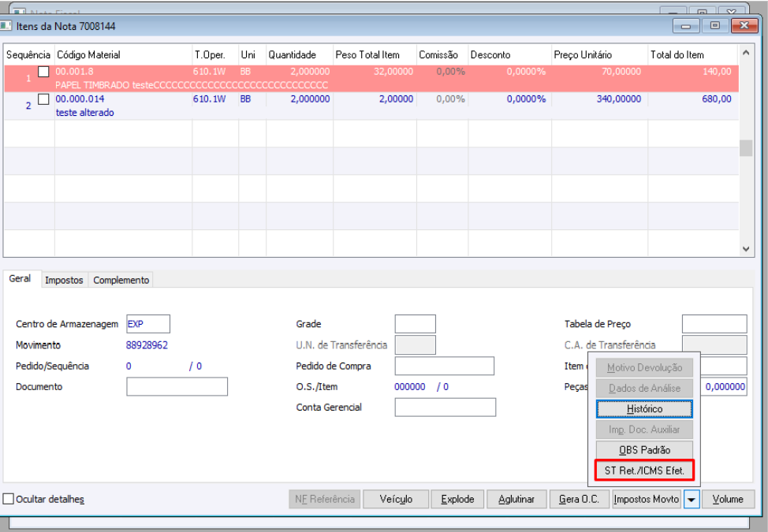Screen dimensions: 768x532
Task: Click the grid vertical scrollbar thumb
Action: pos(745,148)
